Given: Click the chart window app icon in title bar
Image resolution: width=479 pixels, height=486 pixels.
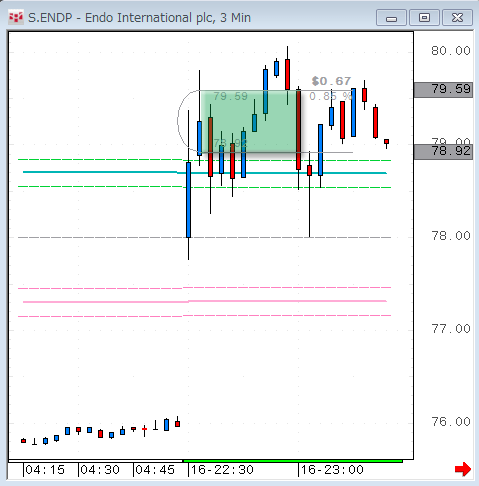Looking at the screenshot, I should click(16, 18).
